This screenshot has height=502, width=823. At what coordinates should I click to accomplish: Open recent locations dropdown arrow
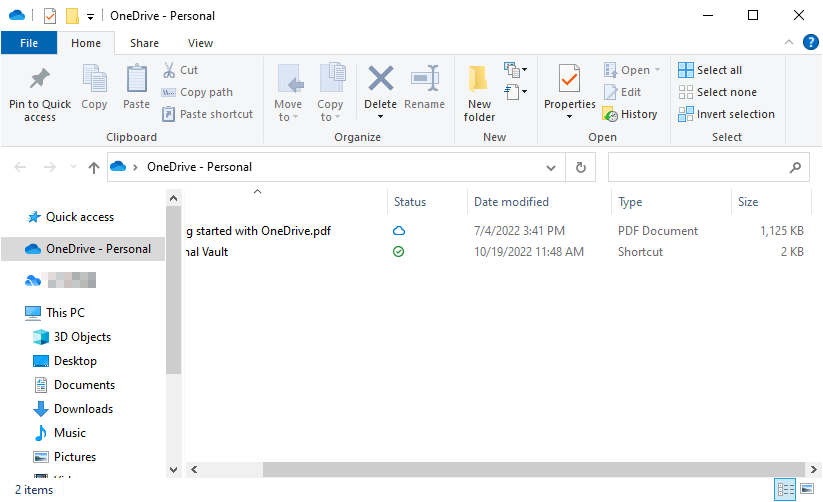(x=73, y=167)
